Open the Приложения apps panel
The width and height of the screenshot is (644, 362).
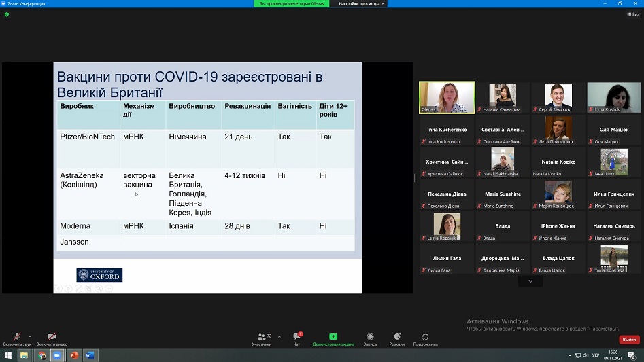coord(425,338)
